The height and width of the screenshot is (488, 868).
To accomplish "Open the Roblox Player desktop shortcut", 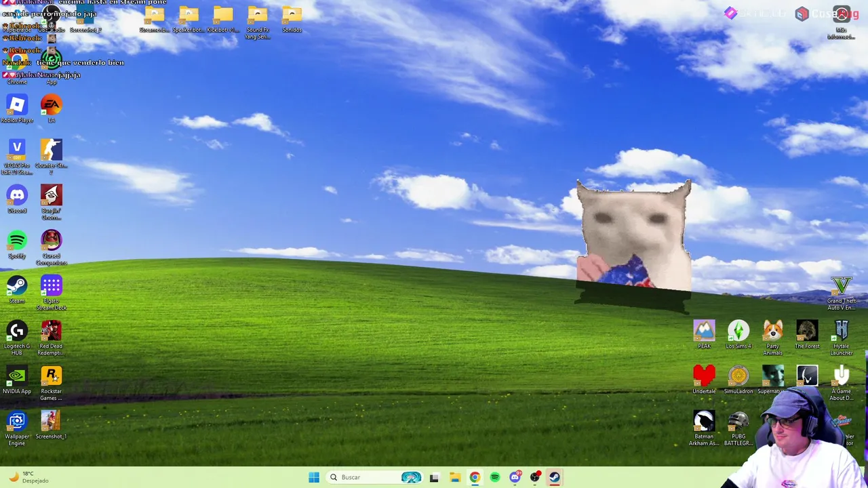I will tap(17, 108).
